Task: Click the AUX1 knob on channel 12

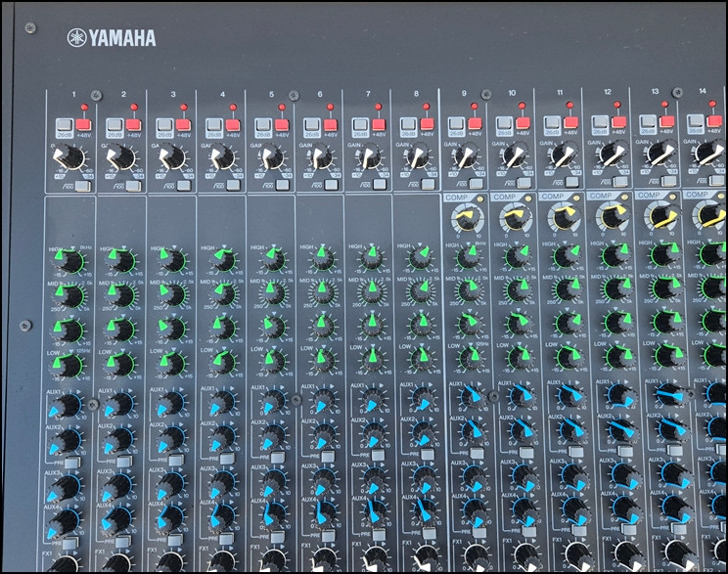Action: tap(620, 396)
